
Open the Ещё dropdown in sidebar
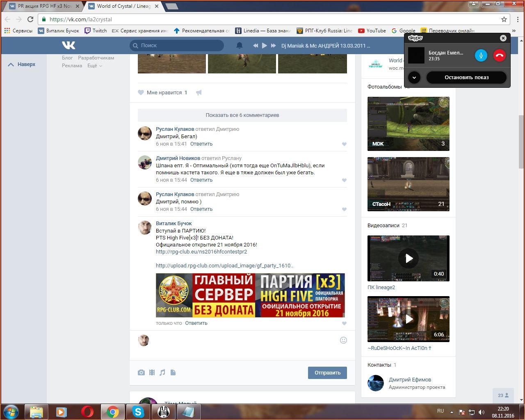coord(94,66)
